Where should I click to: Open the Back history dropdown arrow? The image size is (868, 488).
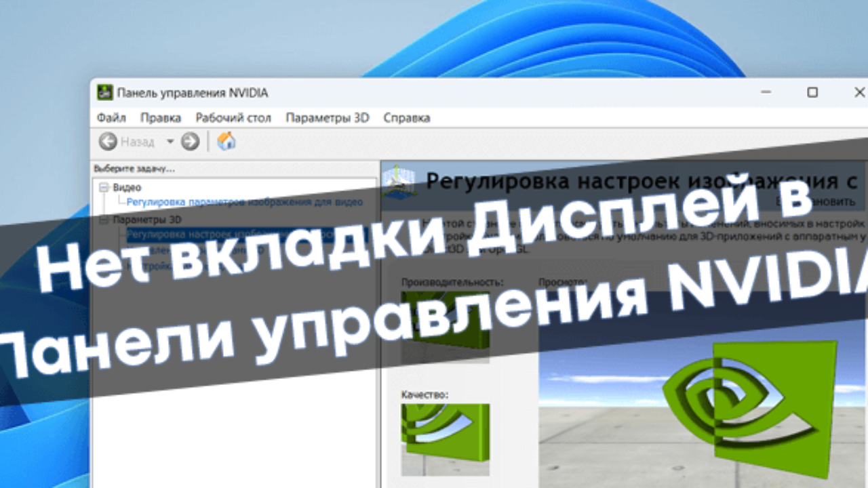170,141
